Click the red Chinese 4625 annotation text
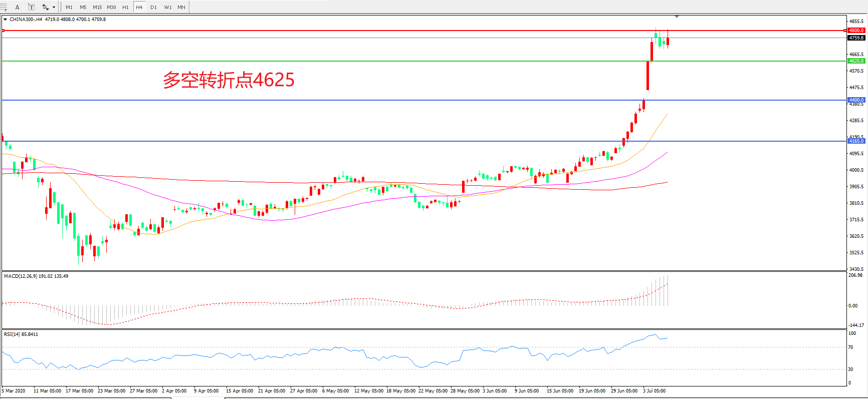 229,80
